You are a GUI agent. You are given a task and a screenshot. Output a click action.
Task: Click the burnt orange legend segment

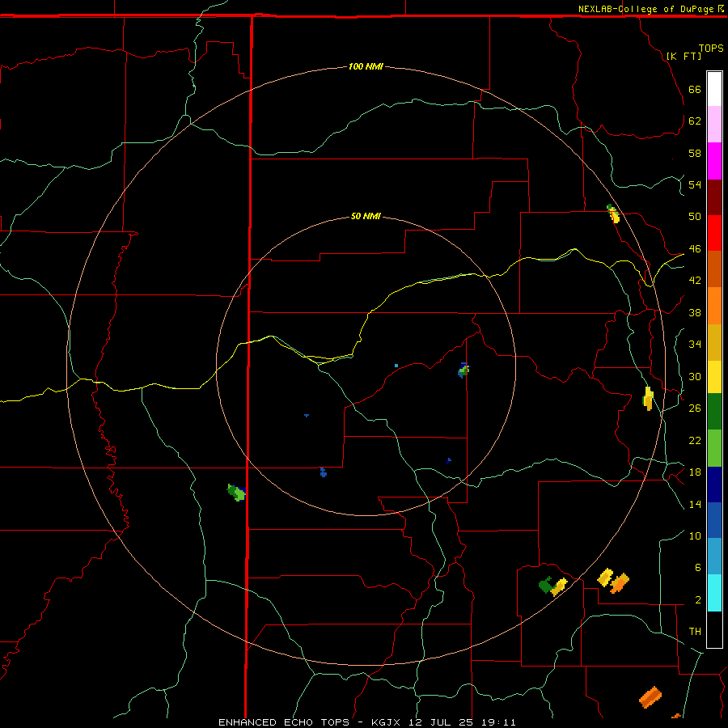point(714,269)
